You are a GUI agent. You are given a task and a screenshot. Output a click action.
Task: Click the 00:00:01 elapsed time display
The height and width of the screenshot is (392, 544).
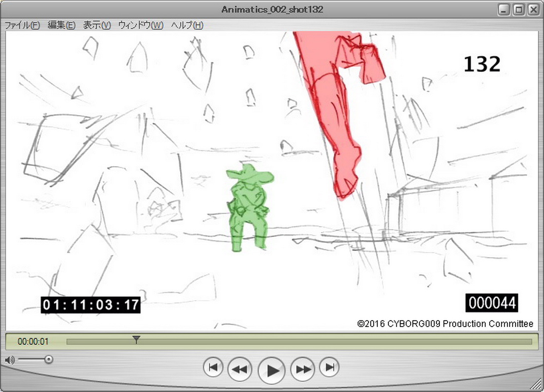click(x=33, y=341)
